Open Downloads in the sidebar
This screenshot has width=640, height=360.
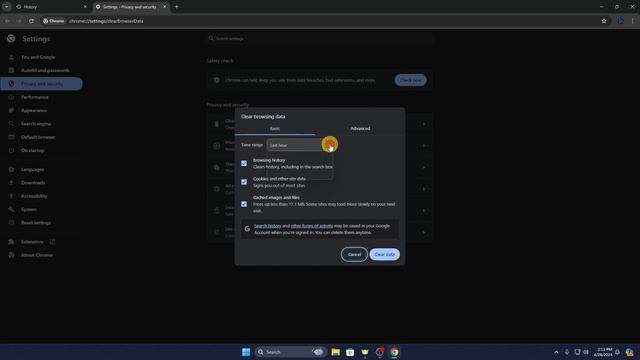pos(33,183)
